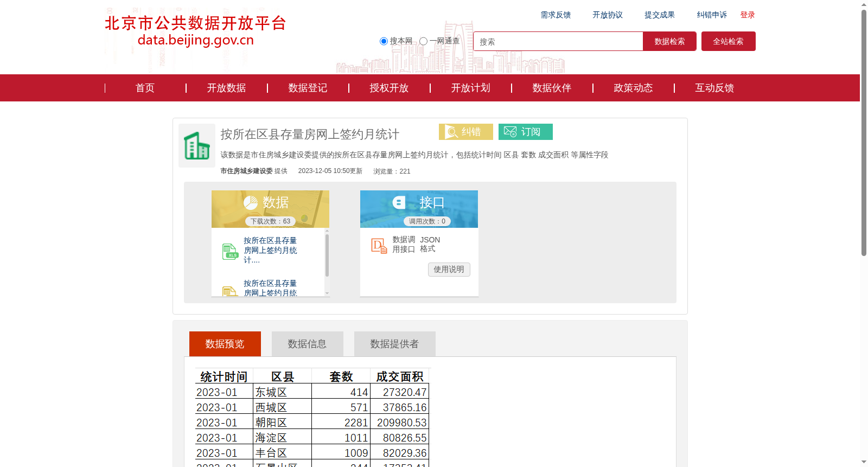Click the 东城区 table cell
The height and width of the screenshot is (467, 868).
[x=283, y=392]
